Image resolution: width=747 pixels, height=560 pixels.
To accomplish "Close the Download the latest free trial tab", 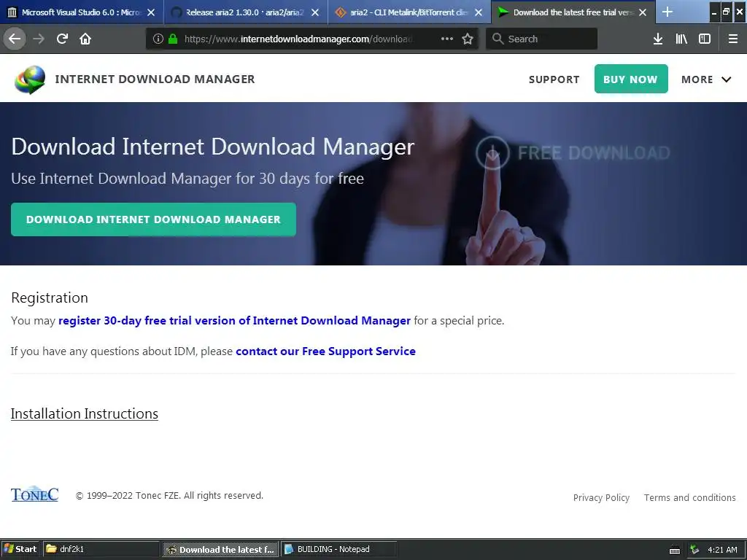I will pyautogui.click(x=642, y=12).
